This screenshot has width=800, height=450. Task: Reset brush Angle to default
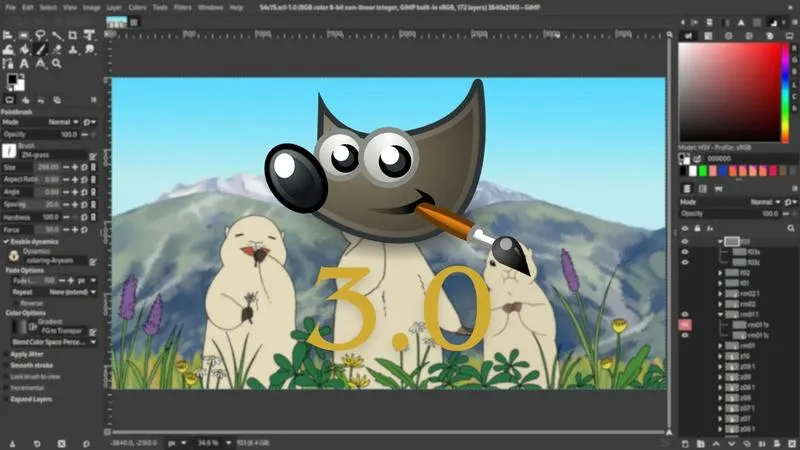tap(84, 192)
